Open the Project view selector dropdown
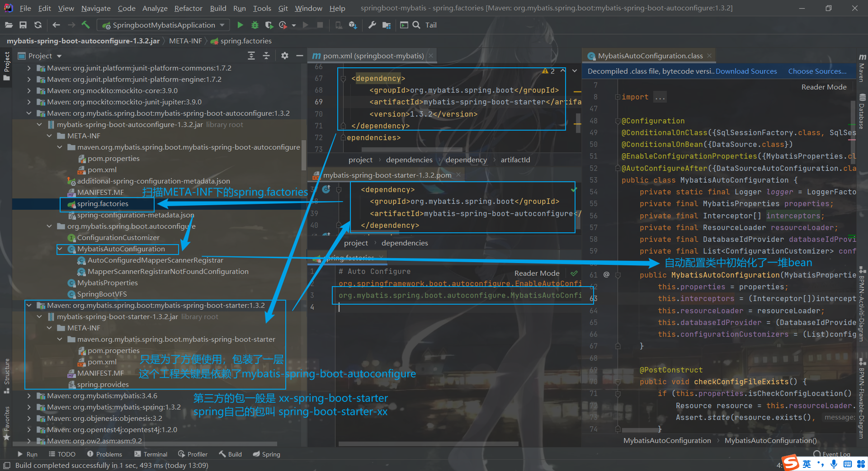Image resolution: width=868 pixels, height=471 pixels. point(59,56)
